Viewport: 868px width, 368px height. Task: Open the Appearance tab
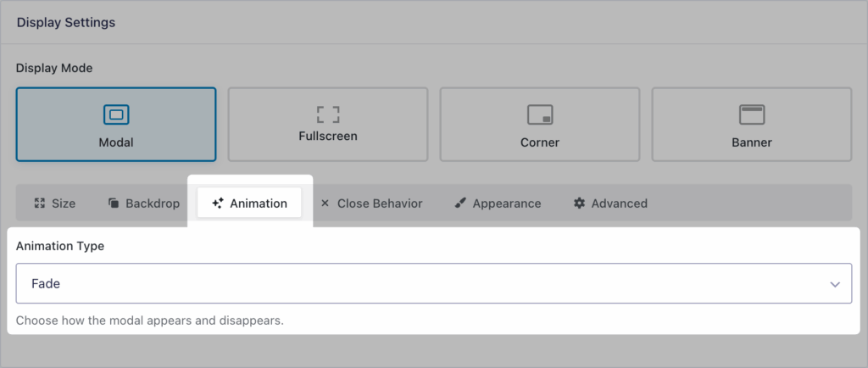(506, 204)
